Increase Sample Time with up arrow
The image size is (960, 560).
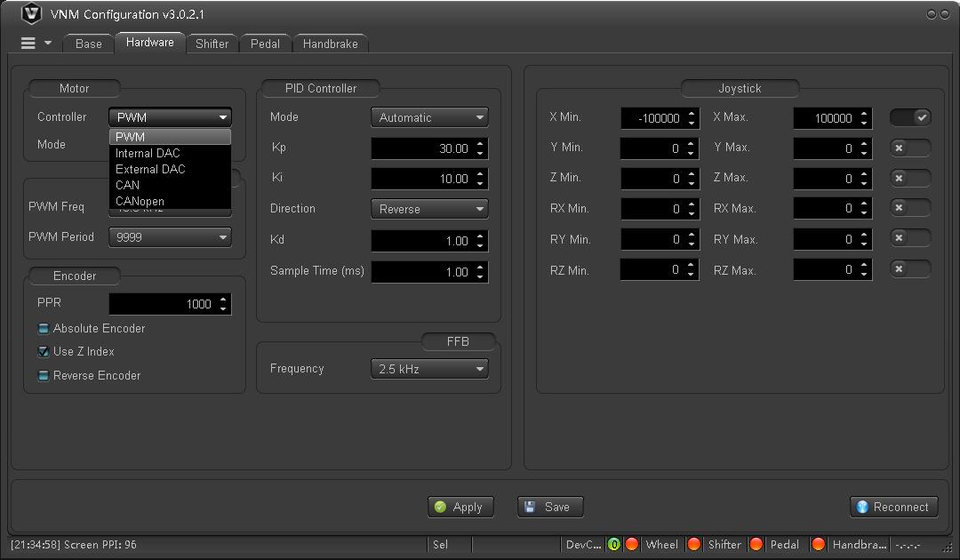coord(480,268)
